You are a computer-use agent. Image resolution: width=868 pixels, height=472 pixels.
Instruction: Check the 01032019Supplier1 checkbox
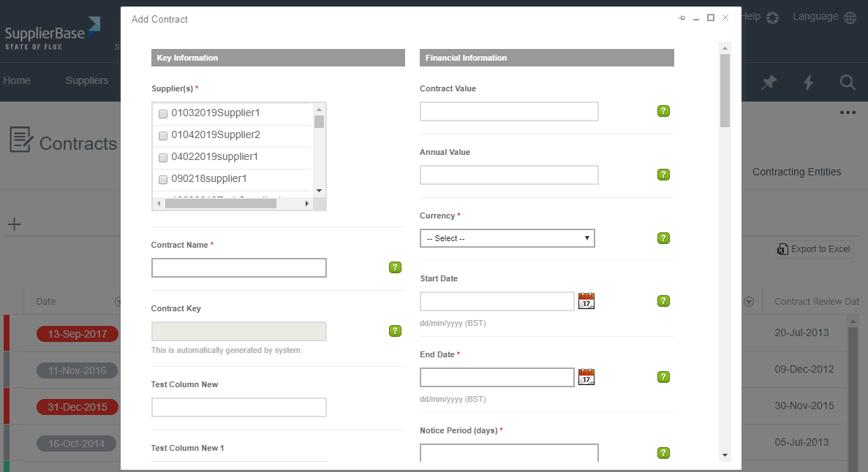pyautogui.click(x=163, y=114)
